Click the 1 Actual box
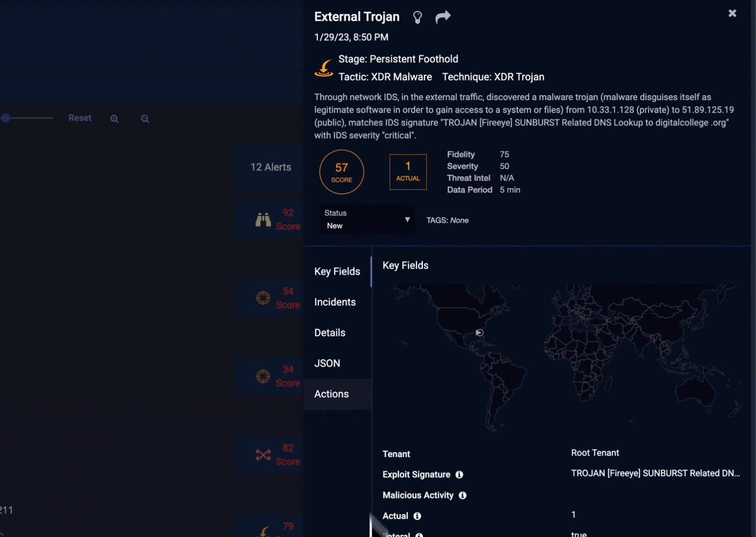 coord(408,172)
